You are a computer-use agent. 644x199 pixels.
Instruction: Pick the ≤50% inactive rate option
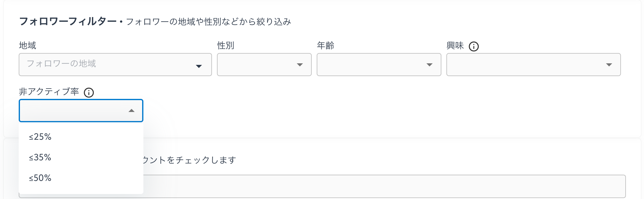[40, 178]
